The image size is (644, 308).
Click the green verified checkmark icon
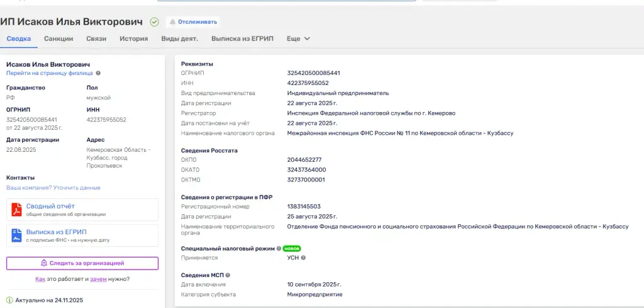click(155, 22)
